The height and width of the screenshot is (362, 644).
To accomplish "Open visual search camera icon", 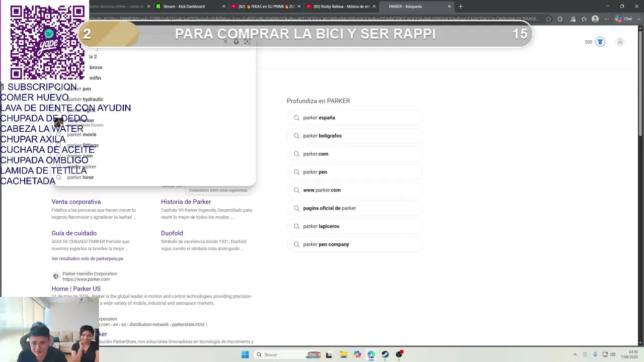I will pos(247,41).
